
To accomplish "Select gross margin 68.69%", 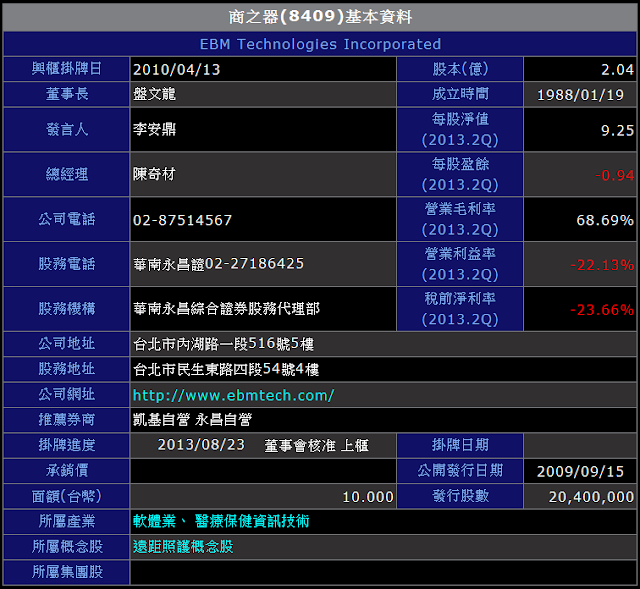I will 604,220.
